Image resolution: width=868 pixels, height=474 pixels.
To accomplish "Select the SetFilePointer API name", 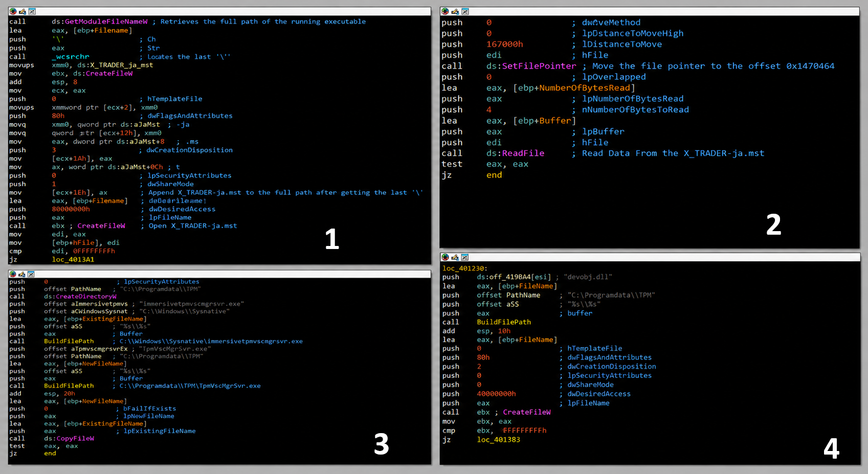I will 539,66.
